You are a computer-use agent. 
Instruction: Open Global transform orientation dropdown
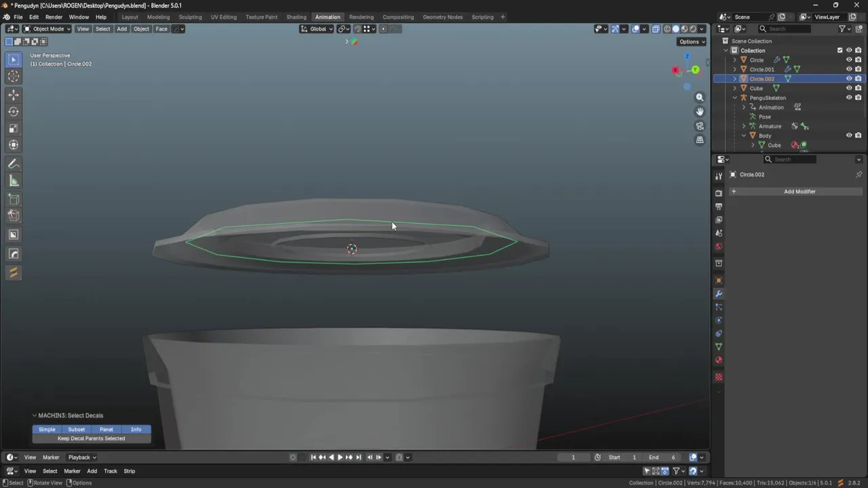(x=317, y=29)
